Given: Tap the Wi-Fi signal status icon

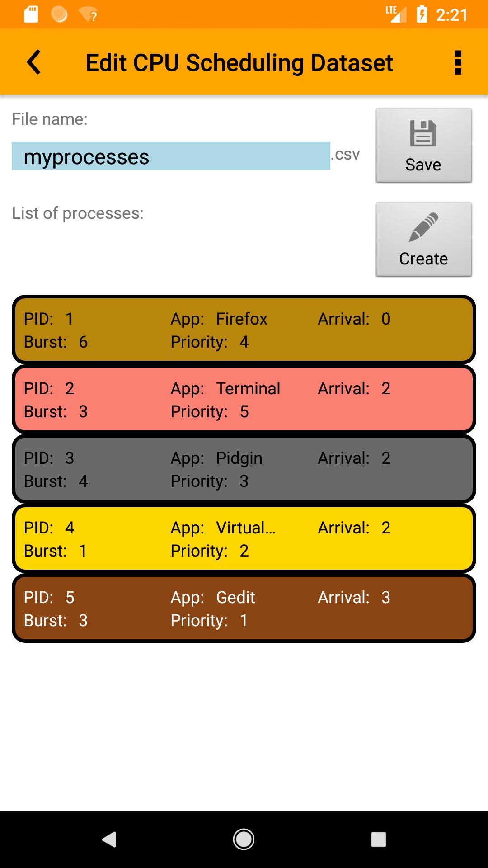Looking at the screenshot, I should click(88, 14).
